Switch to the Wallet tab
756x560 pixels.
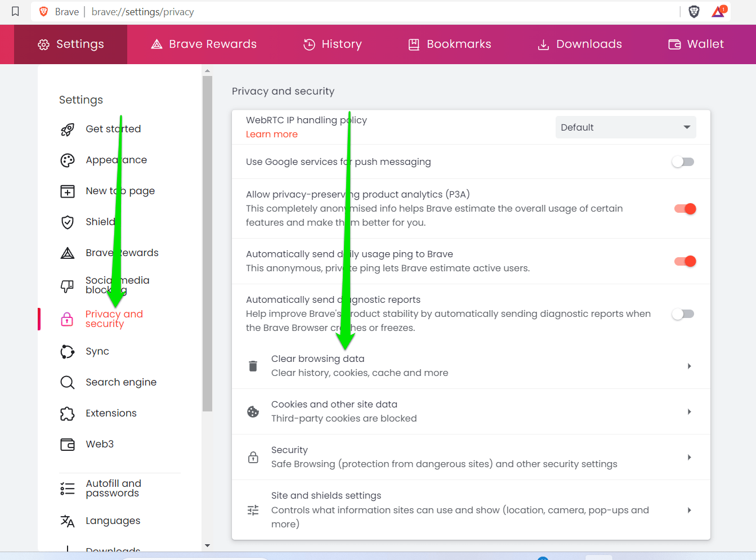696,44
